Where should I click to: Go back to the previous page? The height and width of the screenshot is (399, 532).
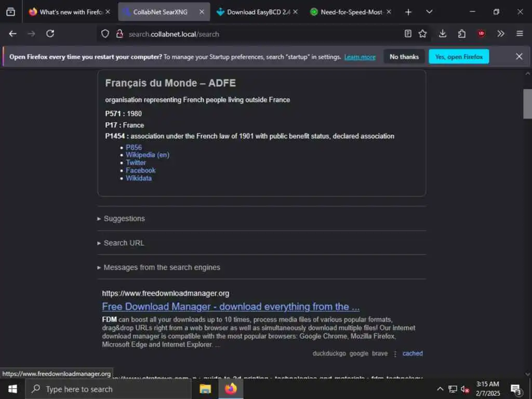pyautogui.click(x=12, y=34)
